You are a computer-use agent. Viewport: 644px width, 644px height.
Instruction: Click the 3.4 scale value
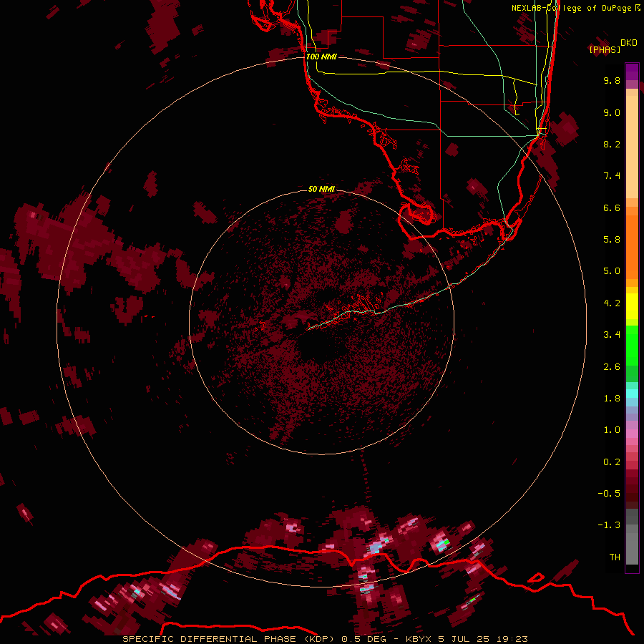coord(612,335)
